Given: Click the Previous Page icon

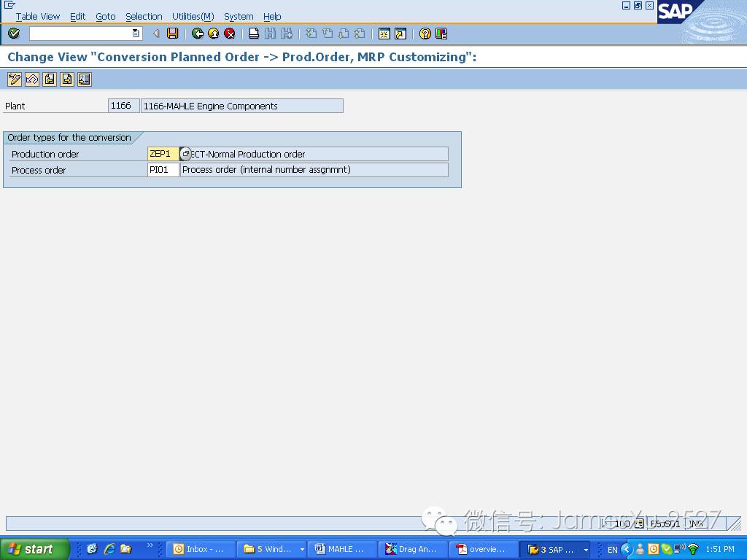Looking at the screenshot, I should coord(328,34).
